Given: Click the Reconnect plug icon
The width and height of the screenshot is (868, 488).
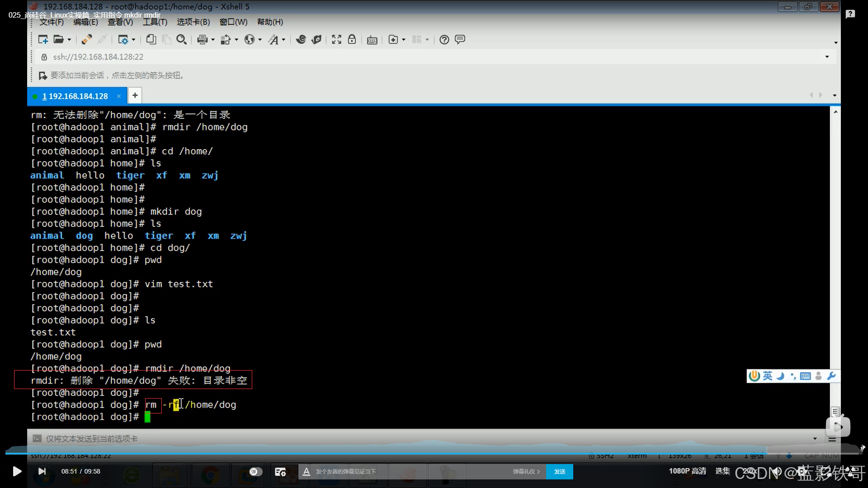Looking at the screenshot, I should tap(86, 40).
